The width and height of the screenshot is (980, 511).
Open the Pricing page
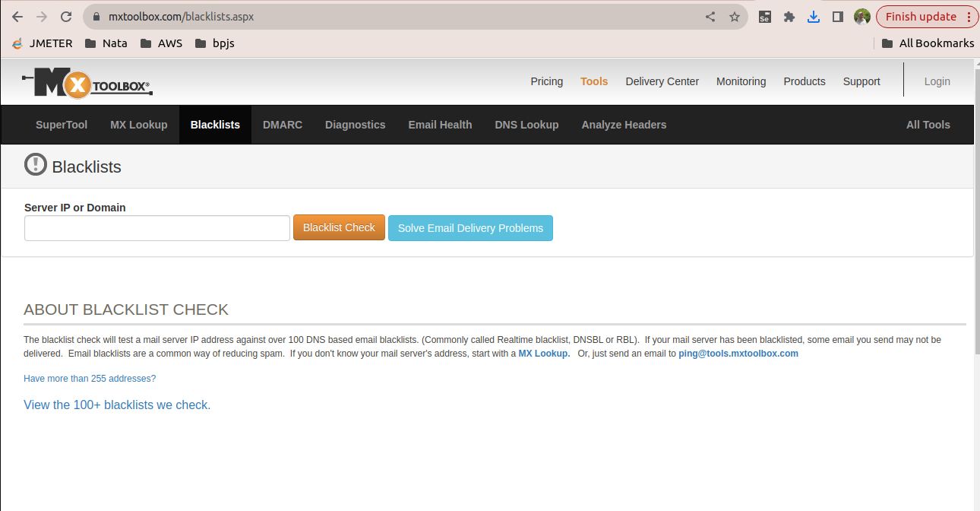click(547, 81)
